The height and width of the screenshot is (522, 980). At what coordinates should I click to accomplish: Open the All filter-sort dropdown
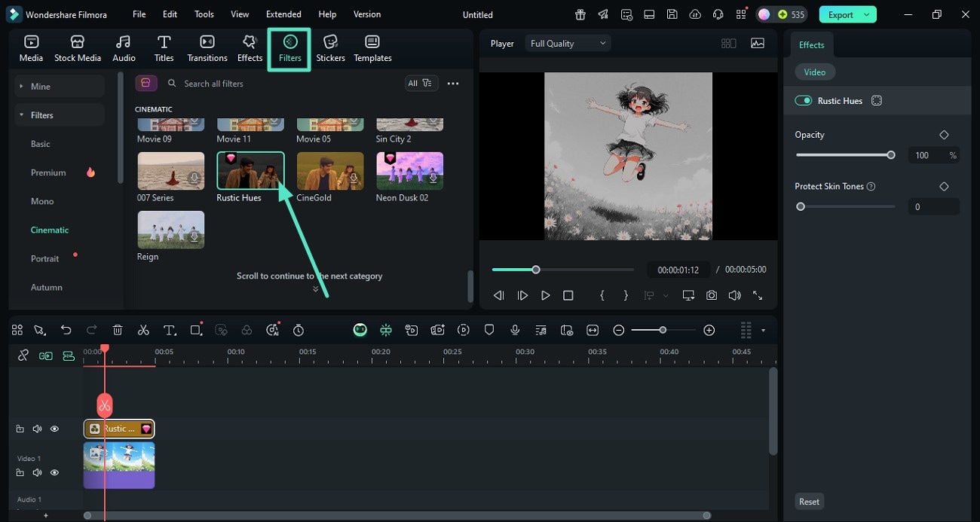421,84
